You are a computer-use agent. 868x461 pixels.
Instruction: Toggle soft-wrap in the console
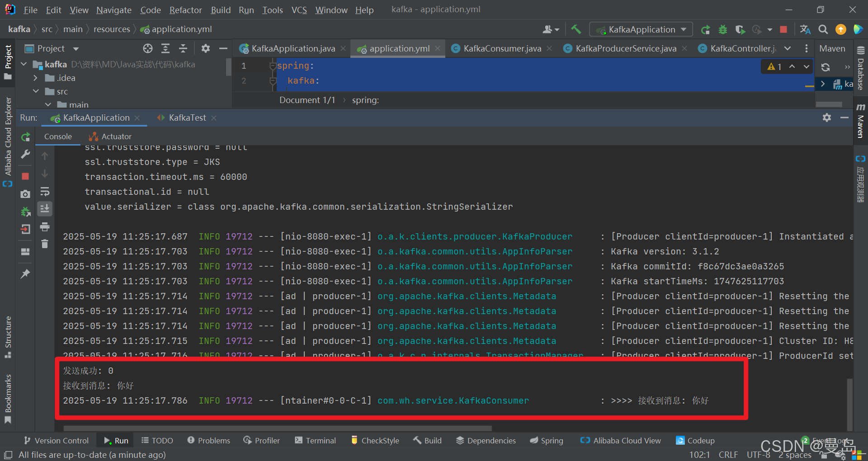[x=45, y=192]
